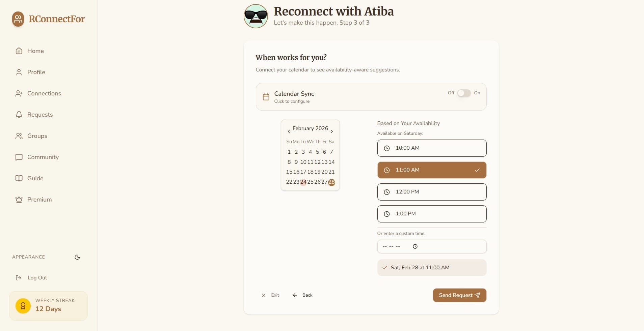Image resolution: width=644 pixels, height=331 pixels.
Task: Open the time picker clock control
Action: [414, 246]
